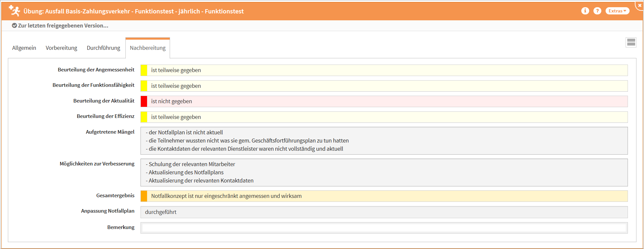Open the Gesamtergebnis selection field
Screen dimensions: 644x249
(x=384, y=196)
